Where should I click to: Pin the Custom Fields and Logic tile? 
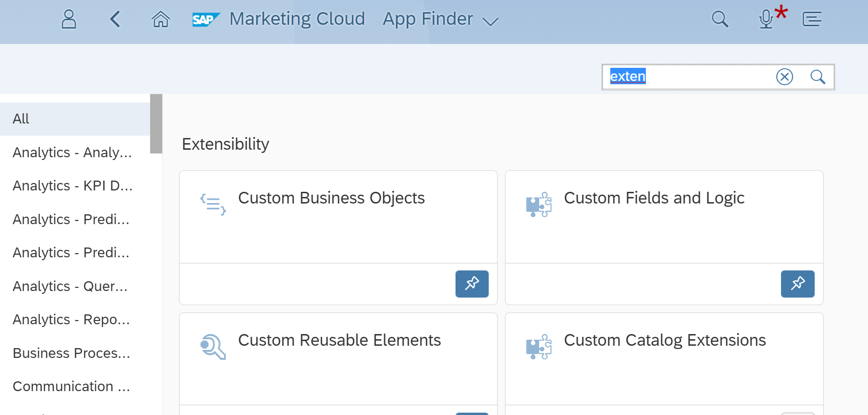pyautogui.click(x=797, y=284)
